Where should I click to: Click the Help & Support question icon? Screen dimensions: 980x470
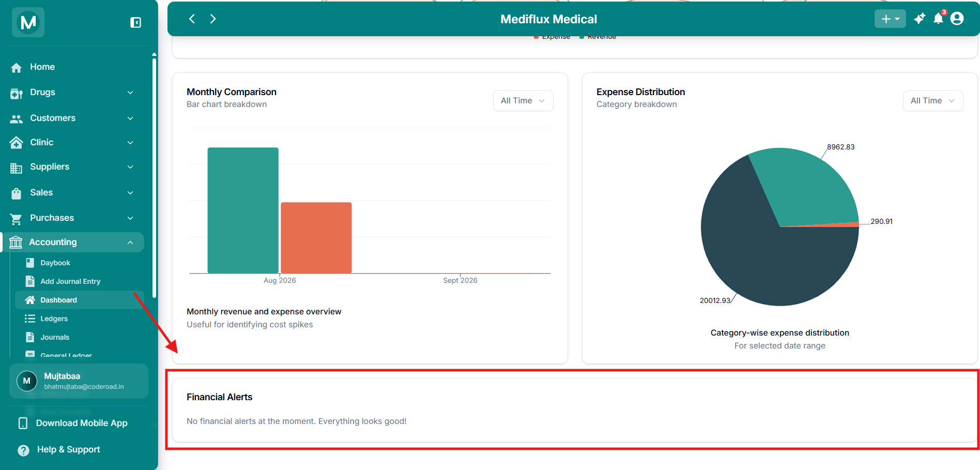[23, 450]
